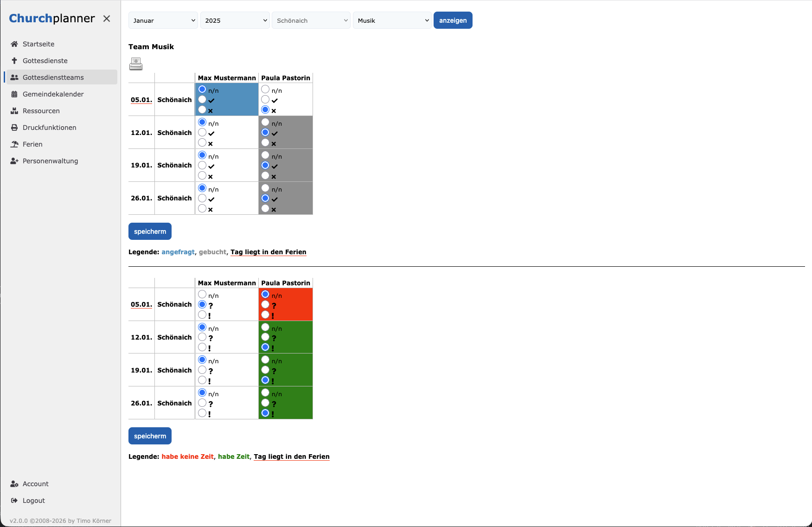
Task: Close the sidebar with the X icon
Action: pos(107,19)
